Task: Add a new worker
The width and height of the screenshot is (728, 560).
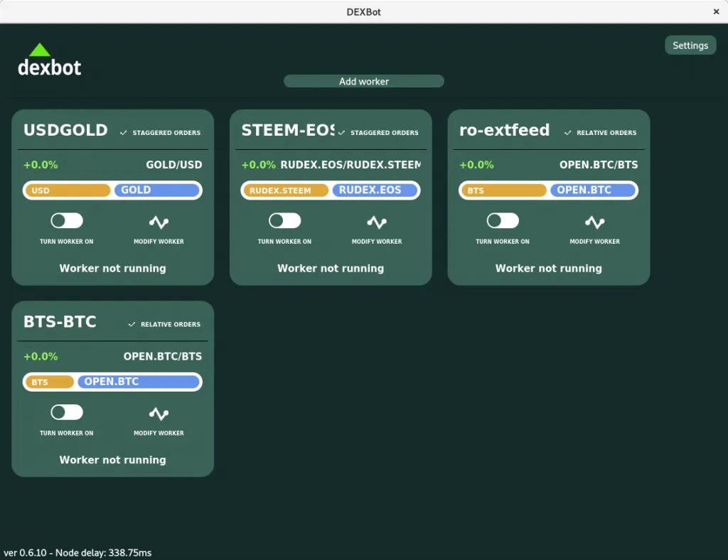Action: 363,81
